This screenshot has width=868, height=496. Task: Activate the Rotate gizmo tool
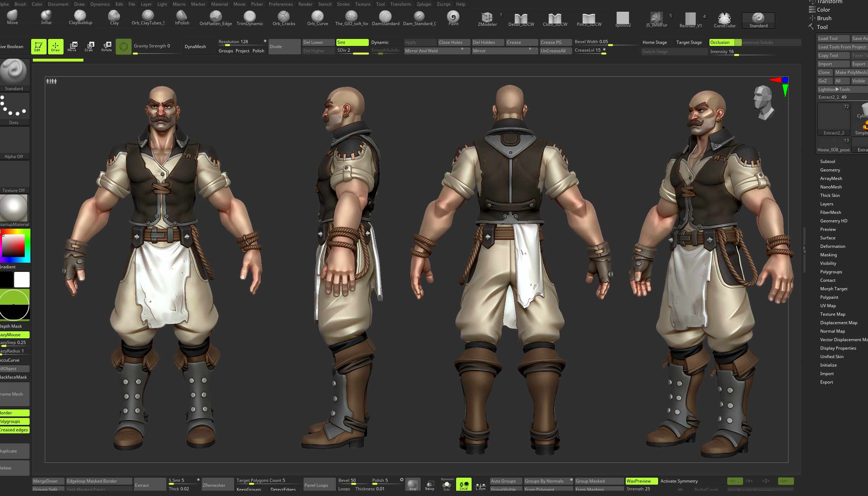tap(107, 46)
